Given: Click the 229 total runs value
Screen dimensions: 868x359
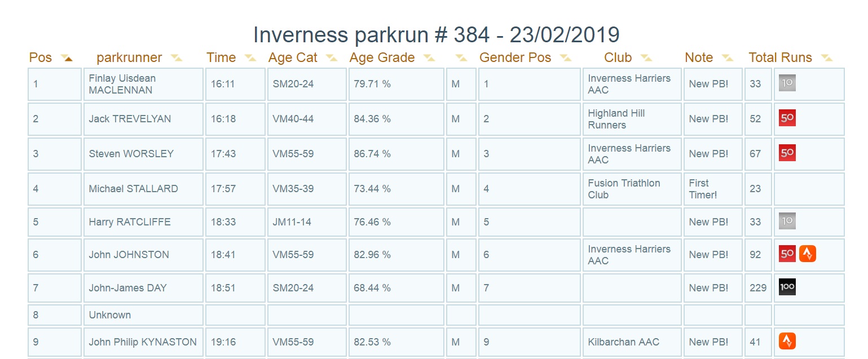Looking at the screenshot, I should pos(758,288).
